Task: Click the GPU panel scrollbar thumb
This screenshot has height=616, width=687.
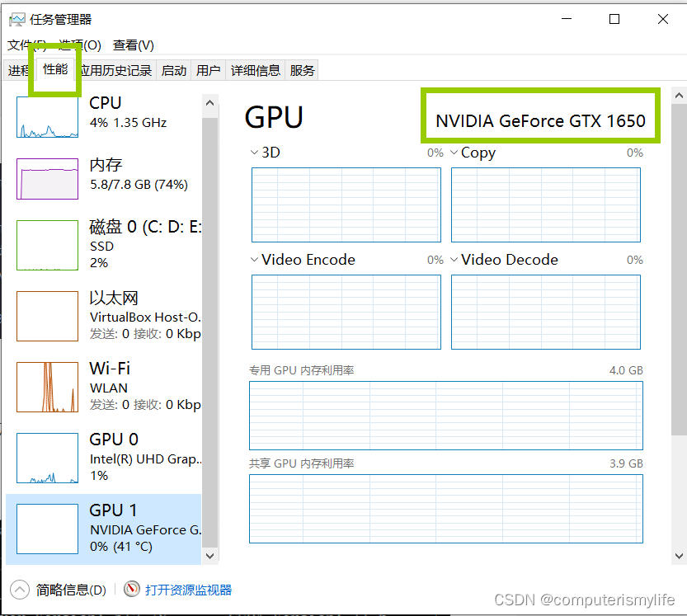Action: (x=679, y=270)
